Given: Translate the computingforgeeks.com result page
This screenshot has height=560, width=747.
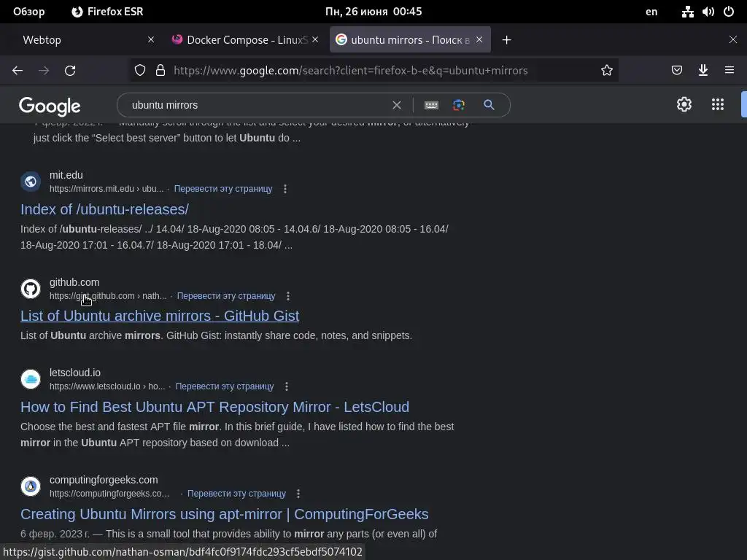Looking at the screenshot, I should 236,494.
